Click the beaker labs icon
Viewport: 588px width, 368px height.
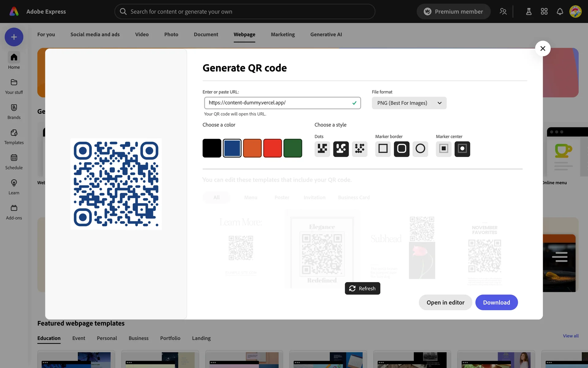tap(529, 12)
